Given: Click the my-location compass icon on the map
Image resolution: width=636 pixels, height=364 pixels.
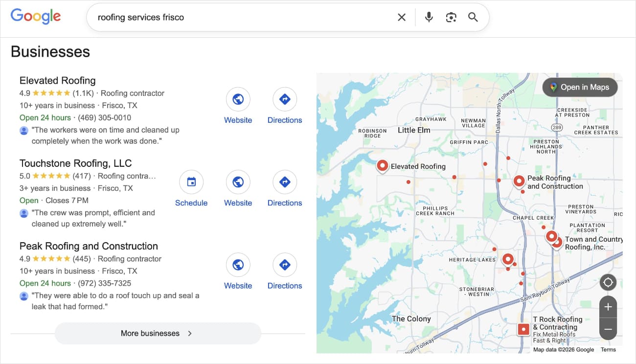Looking at the screenshot, I should point(608,282).
